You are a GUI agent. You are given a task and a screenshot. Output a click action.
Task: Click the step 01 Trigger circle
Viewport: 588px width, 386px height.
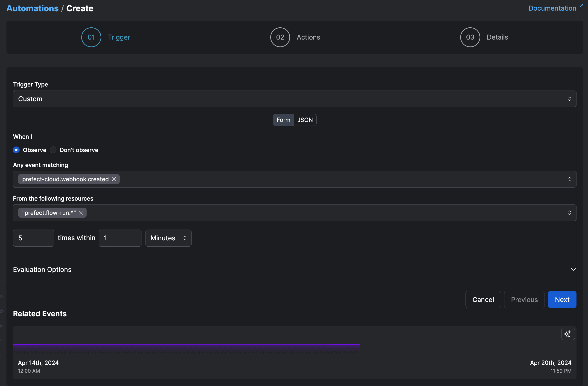91,37
